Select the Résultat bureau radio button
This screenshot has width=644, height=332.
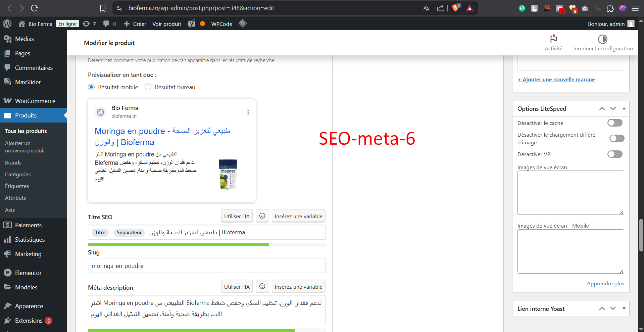pyautogui.click(x=148, y=87)
